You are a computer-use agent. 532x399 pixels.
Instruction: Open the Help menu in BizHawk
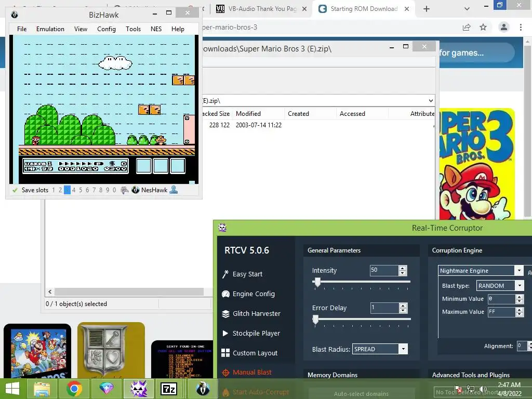coord(178,29)
